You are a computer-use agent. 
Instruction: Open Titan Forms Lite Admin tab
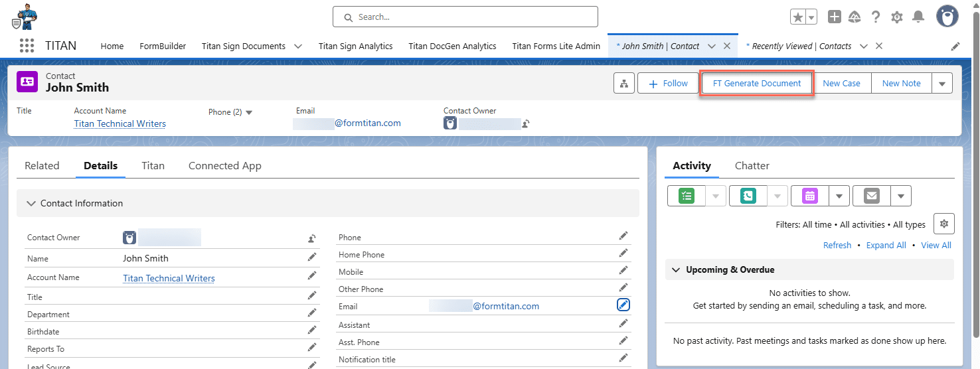pos(556,46)
